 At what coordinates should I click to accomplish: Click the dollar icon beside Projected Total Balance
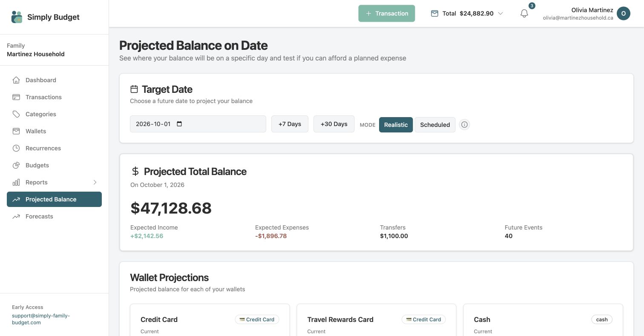pos(135,171)
